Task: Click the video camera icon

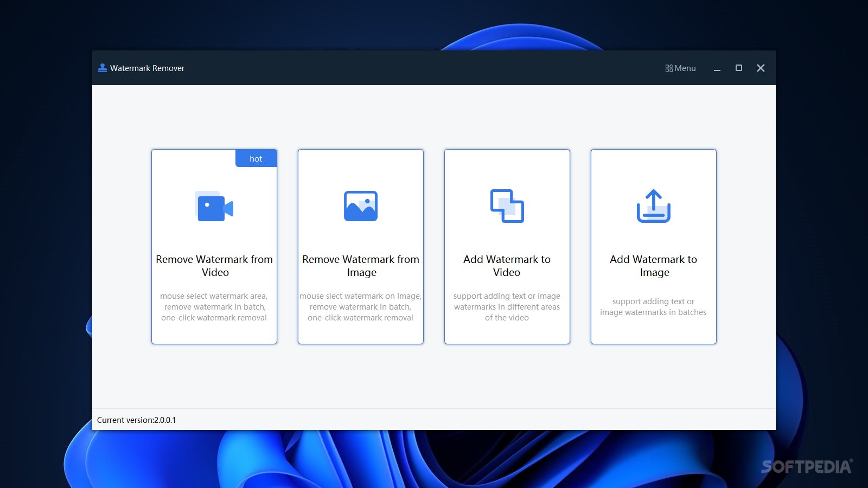Action: pyautogui.click(x=214, y=207)
